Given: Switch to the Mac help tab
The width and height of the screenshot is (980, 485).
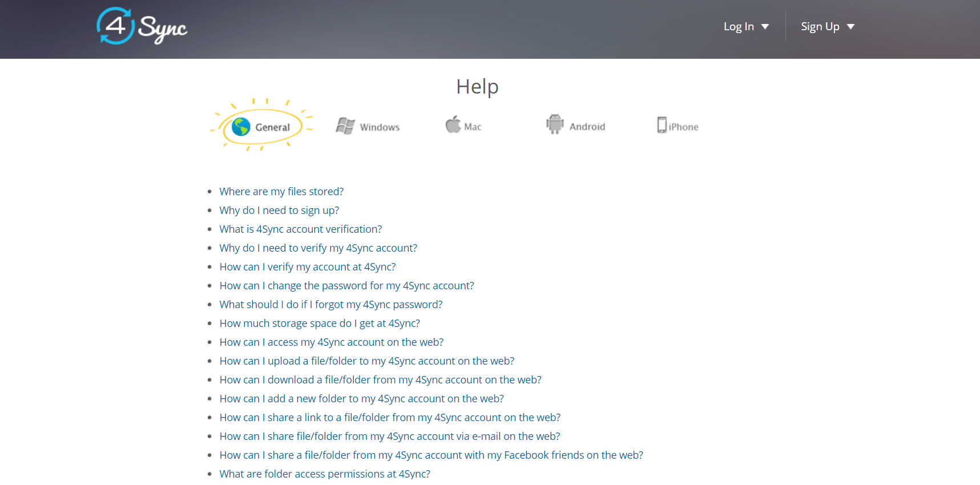Looking at the screenshot, I should pos(463,126).
